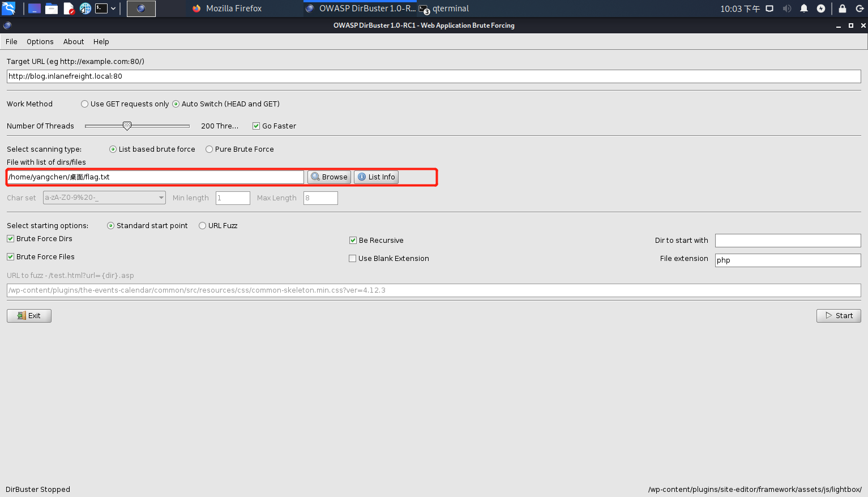
Task: Launch the terminal emulator panel icon
Action: tap(101, 8)
